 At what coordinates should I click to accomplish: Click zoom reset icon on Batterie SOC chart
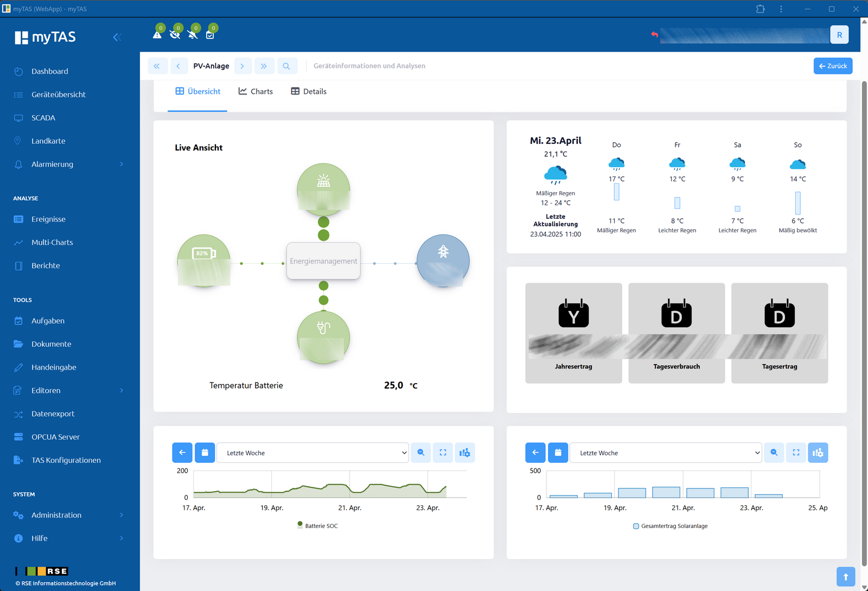(421, 453)
